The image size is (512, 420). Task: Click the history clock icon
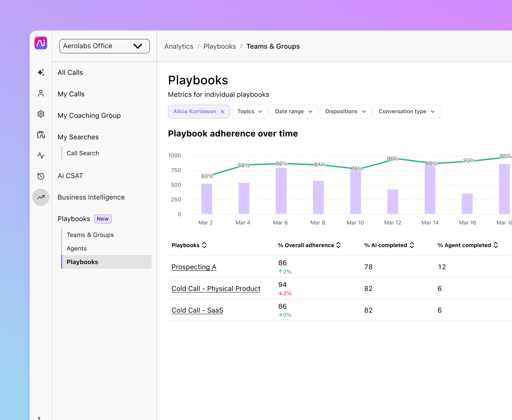(x=41, y=176)
